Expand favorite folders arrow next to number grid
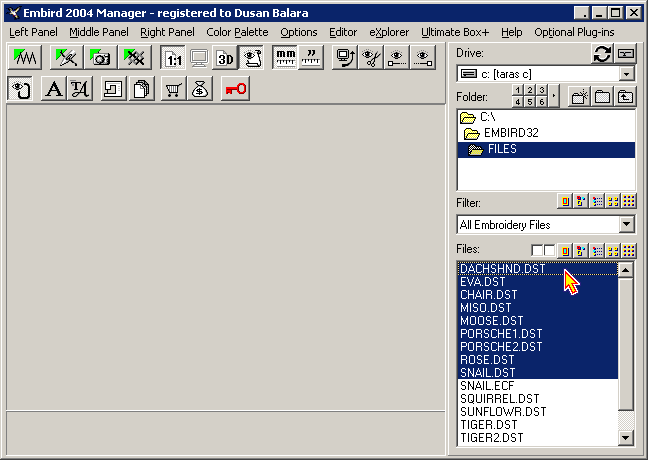 click(554, 96)
